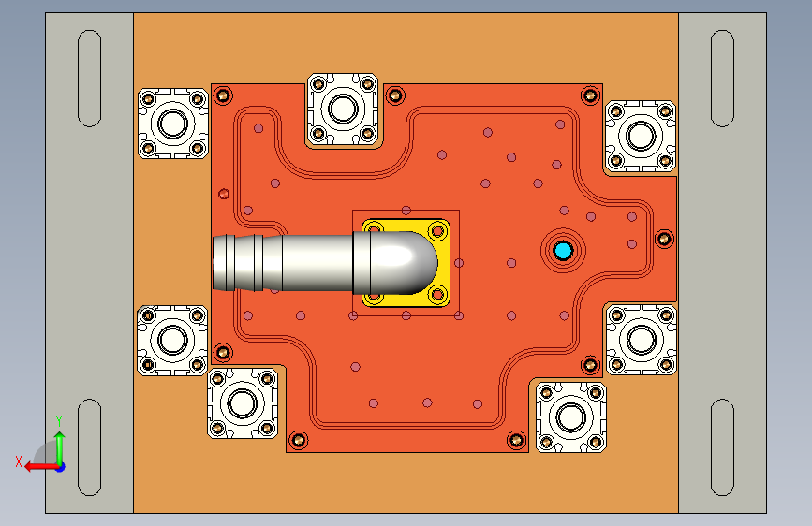Click the red X axis arrow of the triad

[x=41, y=466]
